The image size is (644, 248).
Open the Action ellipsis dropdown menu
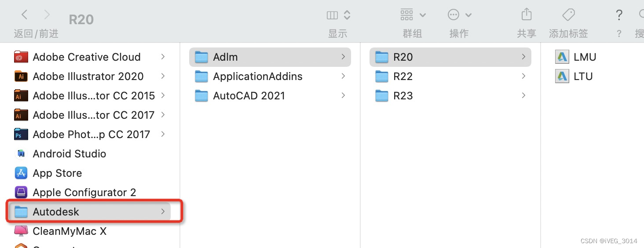click(x=459, y=15)
